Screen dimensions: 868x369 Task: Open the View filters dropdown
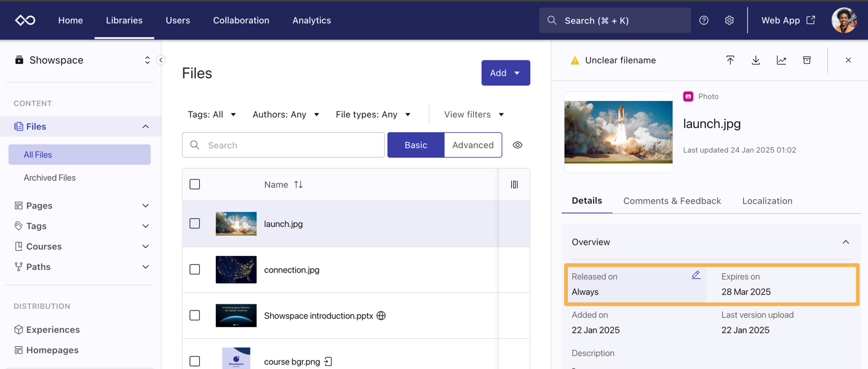tap(474, 114)
